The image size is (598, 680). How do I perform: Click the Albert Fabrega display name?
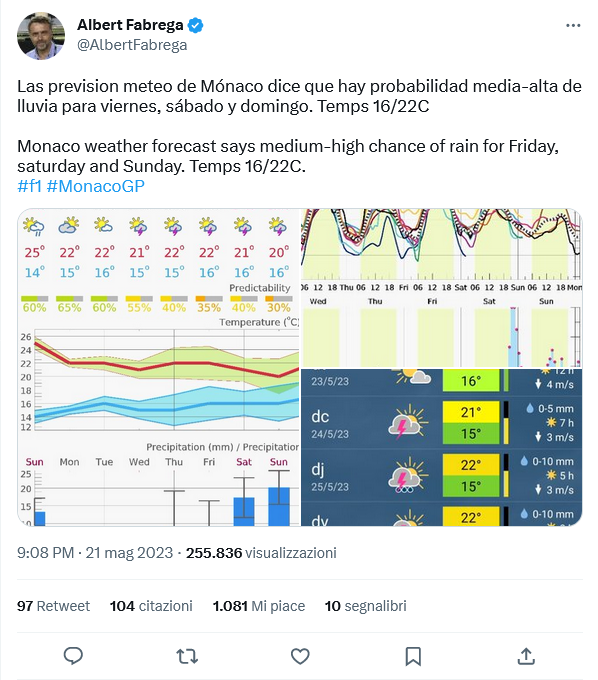point(130,25)
